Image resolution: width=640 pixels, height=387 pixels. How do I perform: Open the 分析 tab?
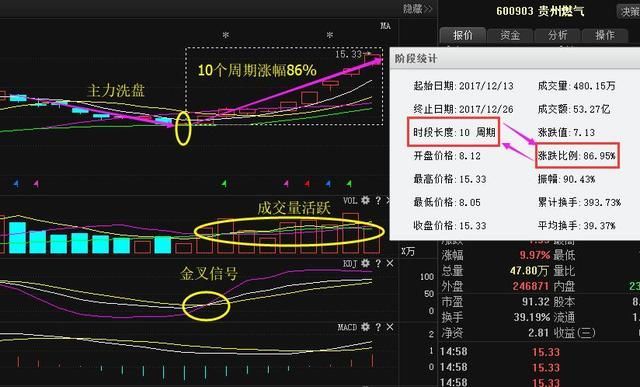point(557,36)
